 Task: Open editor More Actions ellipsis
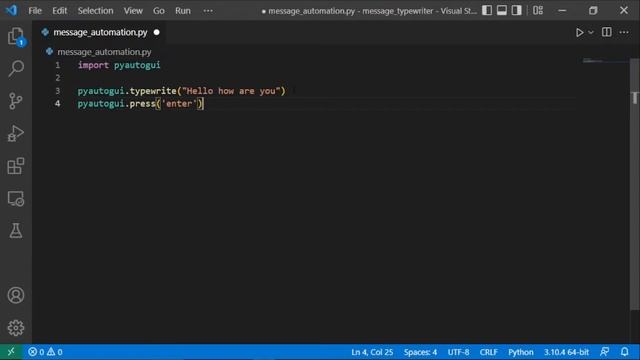click(624, 32)
